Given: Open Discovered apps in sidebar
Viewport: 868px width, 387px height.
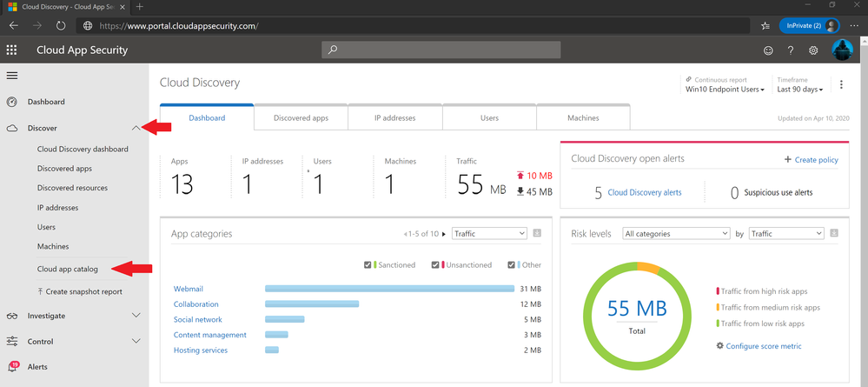Looking at the screenshot, I should tap(64, 169).
